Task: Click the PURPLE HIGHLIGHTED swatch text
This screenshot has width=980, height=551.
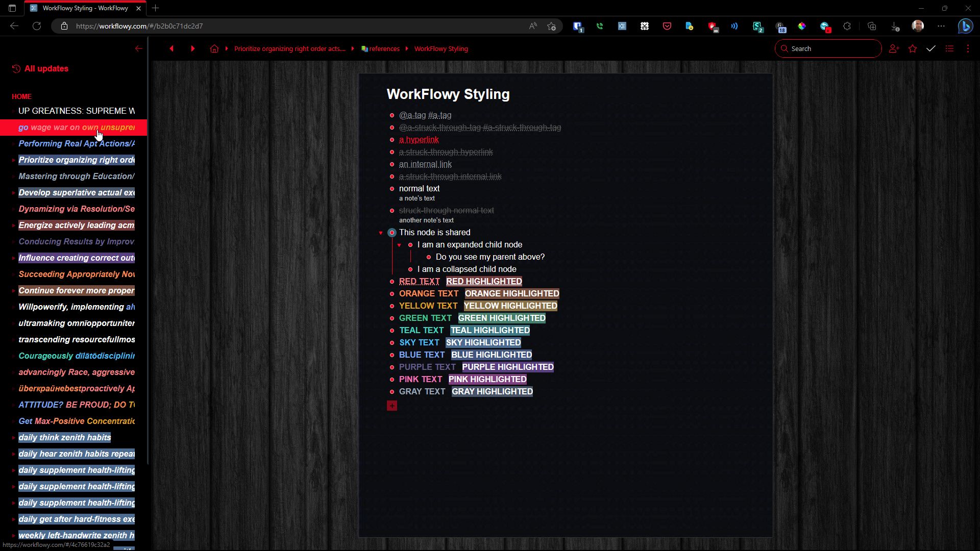Action: [508, 367]
